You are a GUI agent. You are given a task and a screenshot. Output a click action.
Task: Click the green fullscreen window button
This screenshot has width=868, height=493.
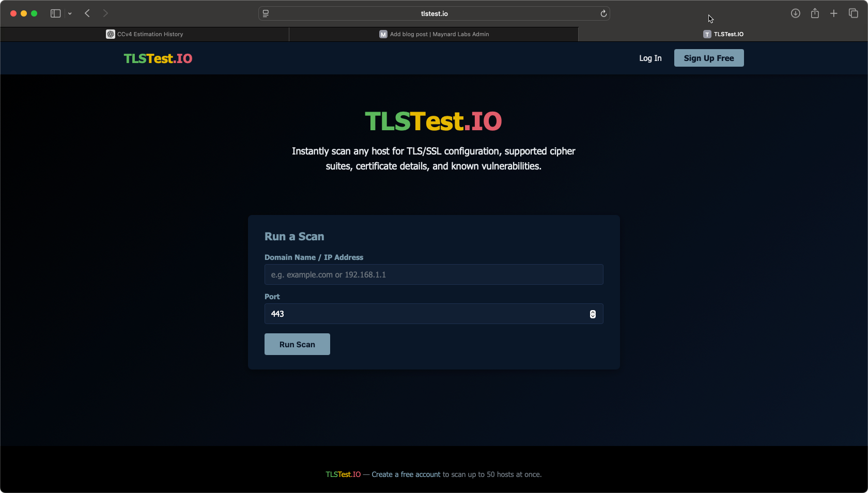[x=34, y=13]
